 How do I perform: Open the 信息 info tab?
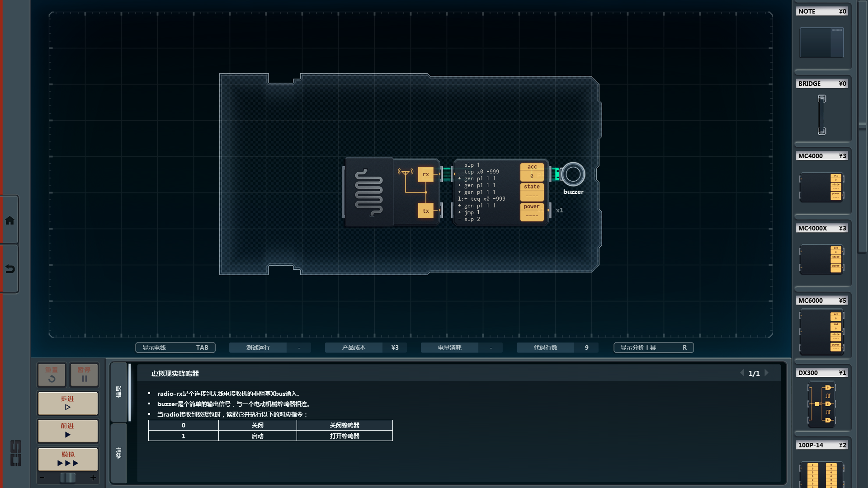(118, 391)
